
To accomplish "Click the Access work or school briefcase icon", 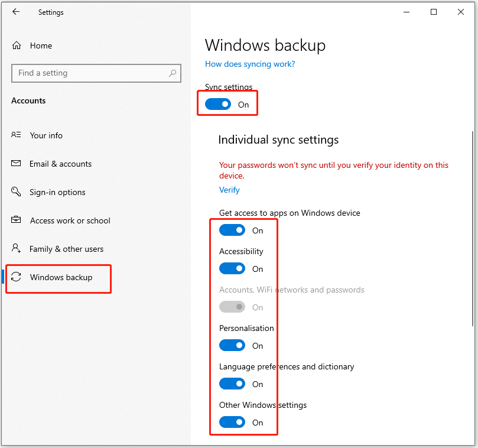I will tap(16, 220).
